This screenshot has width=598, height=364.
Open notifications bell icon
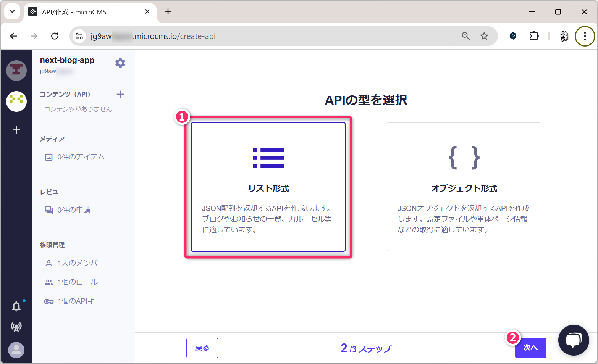point(16,306)
